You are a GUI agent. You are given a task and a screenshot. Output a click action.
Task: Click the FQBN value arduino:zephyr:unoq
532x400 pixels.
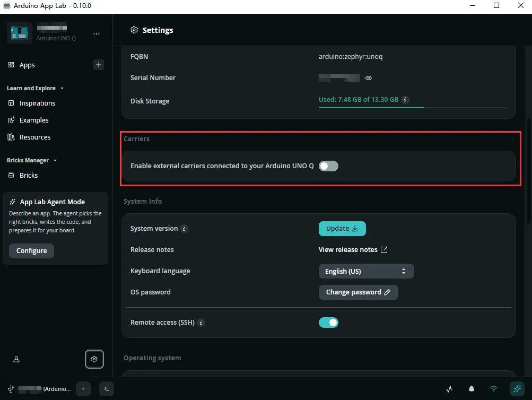(351, 57)
